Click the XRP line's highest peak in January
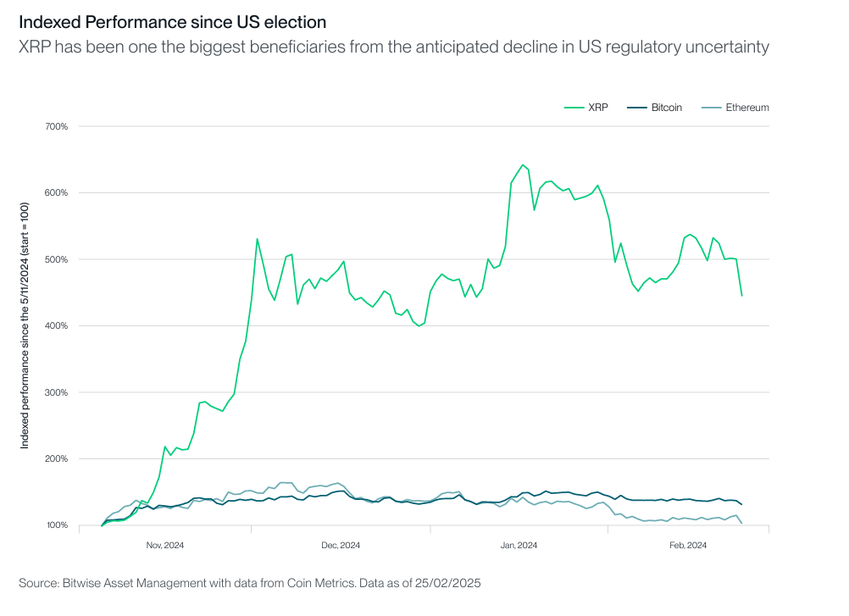Viewport: 849px width, 616px height. pyautogui.click(x=523, y=164)
